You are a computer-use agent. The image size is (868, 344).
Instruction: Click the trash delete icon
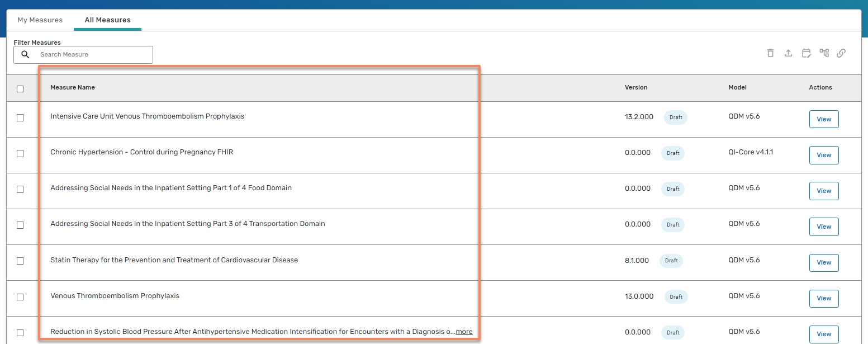click(x=770, y=53)
